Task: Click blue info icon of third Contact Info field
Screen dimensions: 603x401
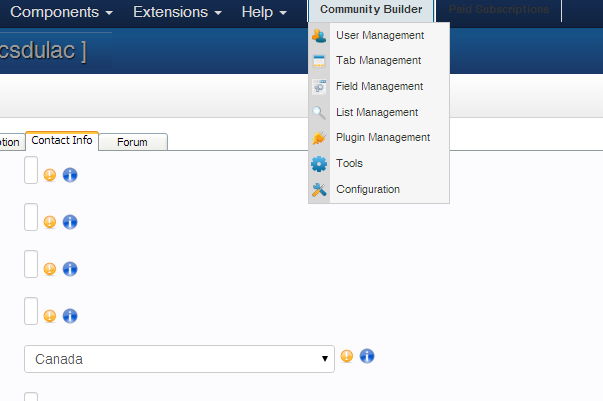Action: tap(70, 269)
